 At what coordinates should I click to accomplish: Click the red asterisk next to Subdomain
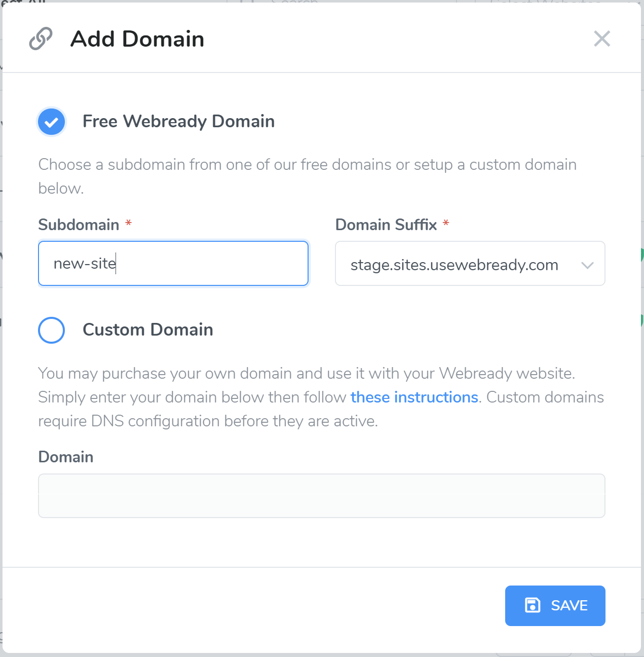coord(129,223)
